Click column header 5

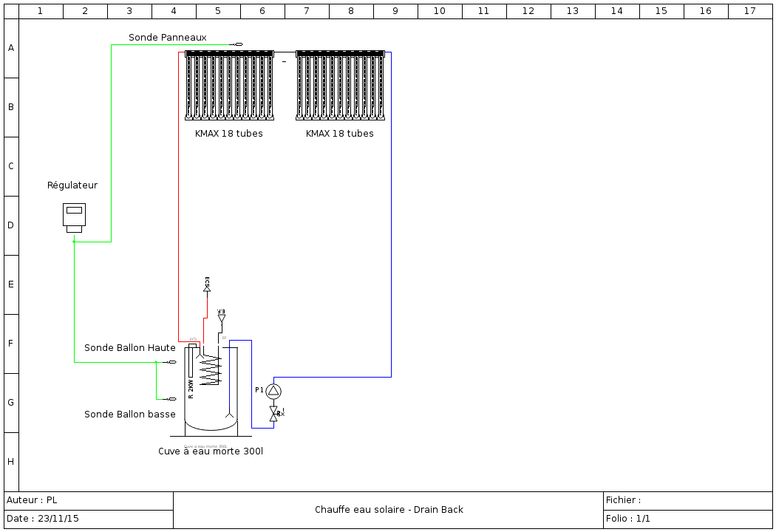pos(218,11)
